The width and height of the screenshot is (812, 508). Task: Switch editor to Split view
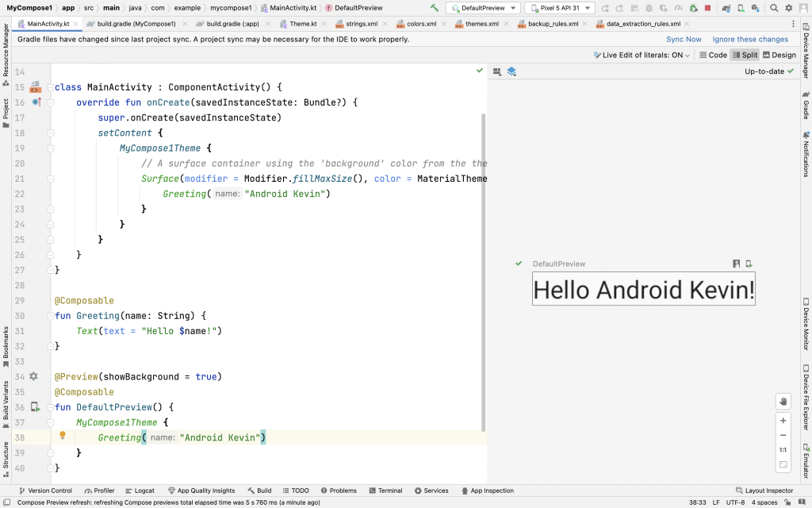pyautogui.click(x=745, y=55)
